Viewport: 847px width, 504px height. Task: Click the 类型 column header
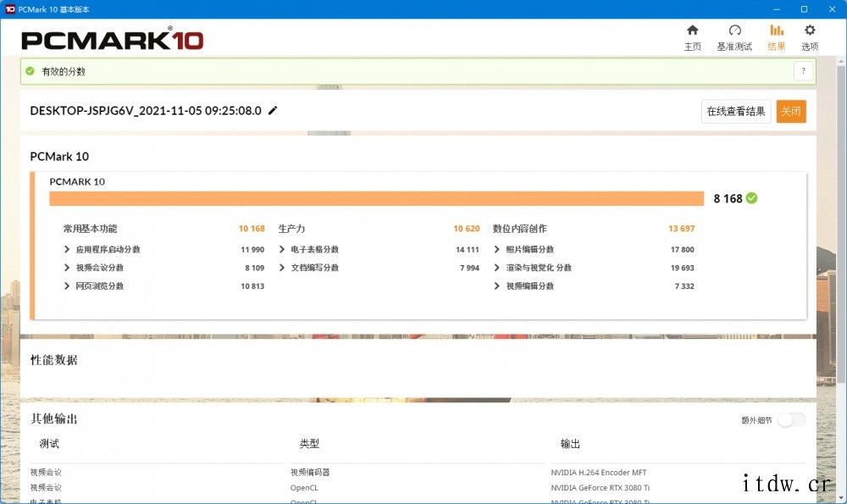click(309, 444)
